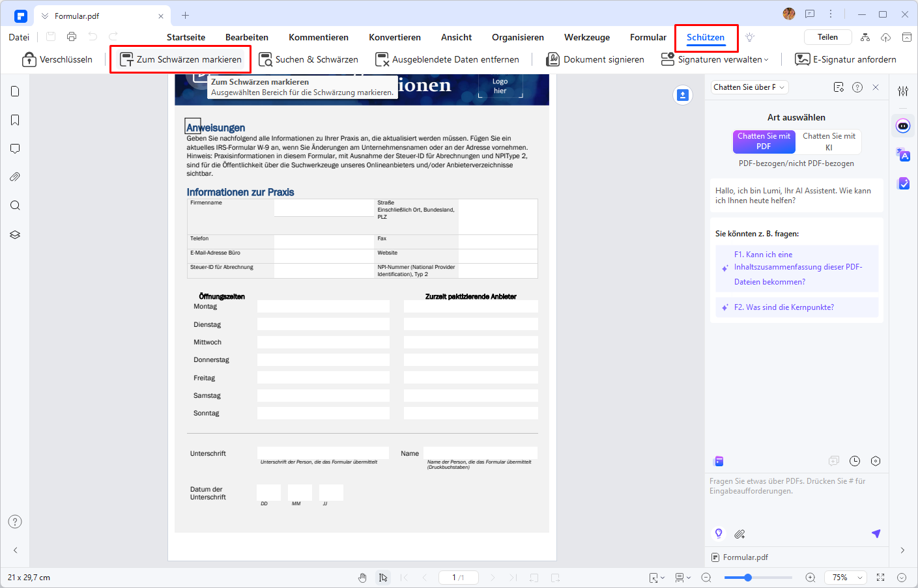Click the zoom out minus button
918x588 pixels.
pos(706,578)
